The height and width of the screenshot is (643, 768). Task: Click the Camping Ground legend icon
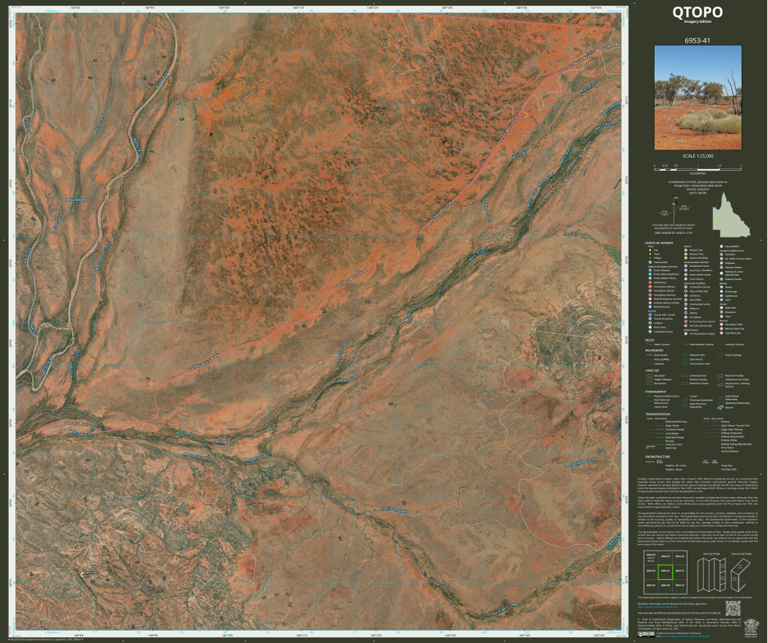(x=650, y=332)
